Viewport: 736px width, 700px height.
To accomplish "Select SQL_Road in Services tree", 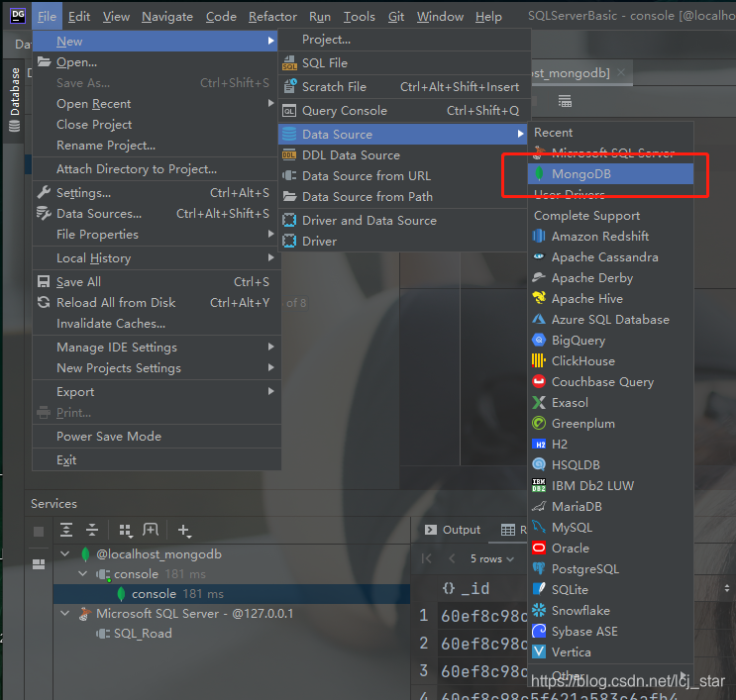I will pyautogui.click(x=143, y=634).
